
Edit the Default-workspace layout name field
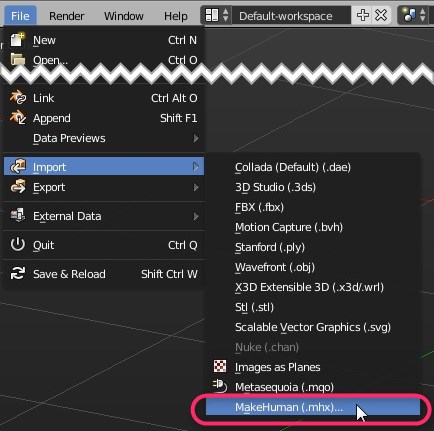291,15
